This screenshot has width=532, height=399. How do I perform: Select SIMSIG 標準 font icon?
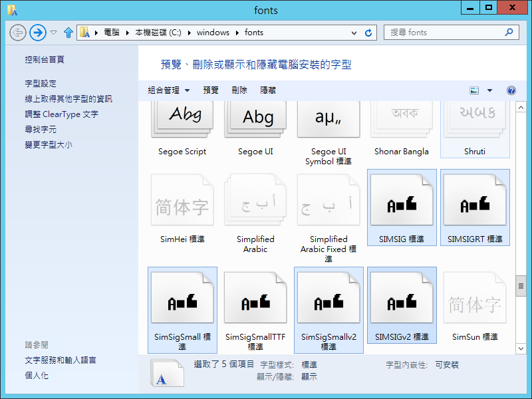pos(402,200)
